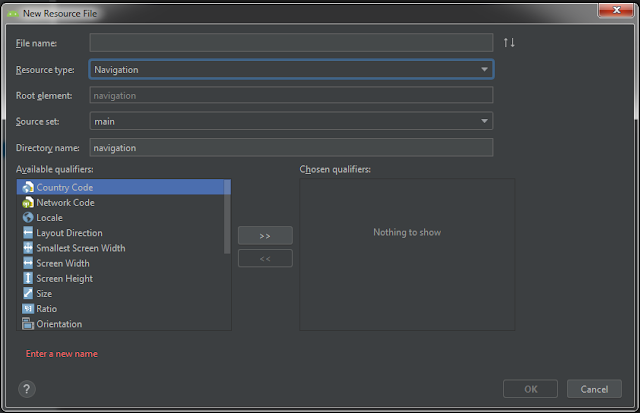Click the available qualifiers list scrollbar
The image size is (640, 413).
point(227,217)
